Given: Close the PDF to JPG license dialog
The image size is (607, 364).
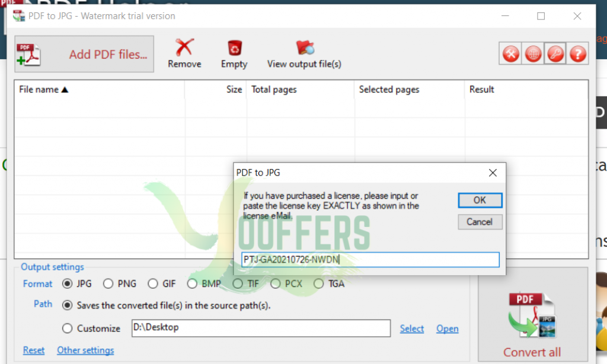Looking at the screenshot, I should pyautogui.click(x=493, y=173).
